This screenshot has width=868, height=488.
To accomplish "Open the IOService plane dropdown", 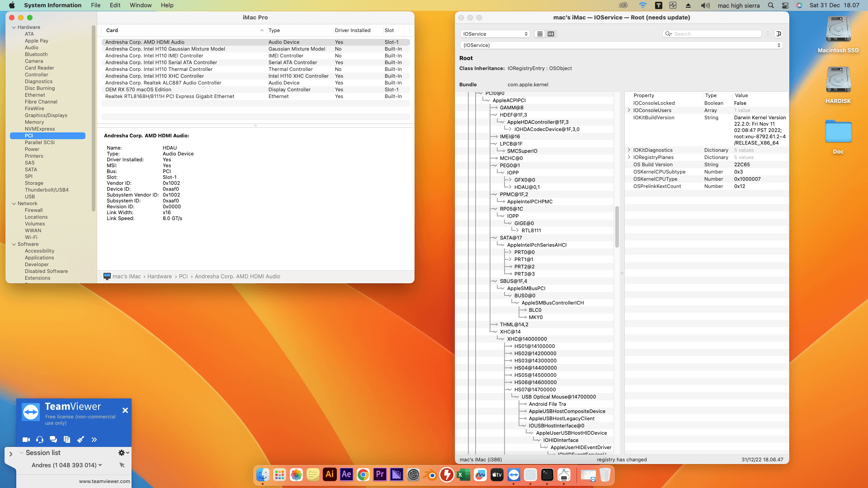I will click(x=495, y=34).
